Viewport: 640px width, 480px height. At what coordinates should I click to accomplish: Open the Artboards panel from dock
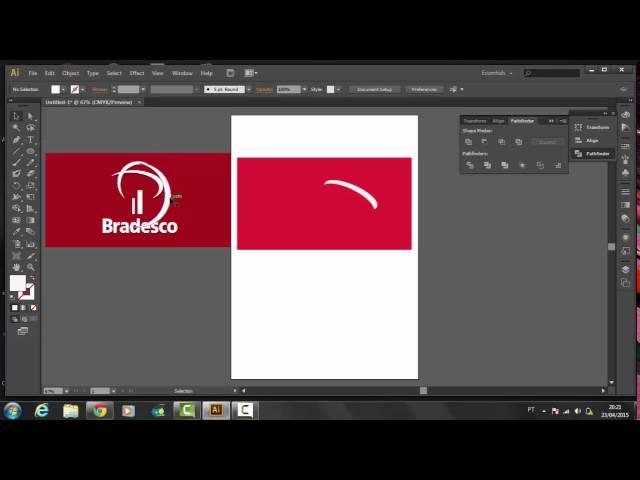[625, 282]
